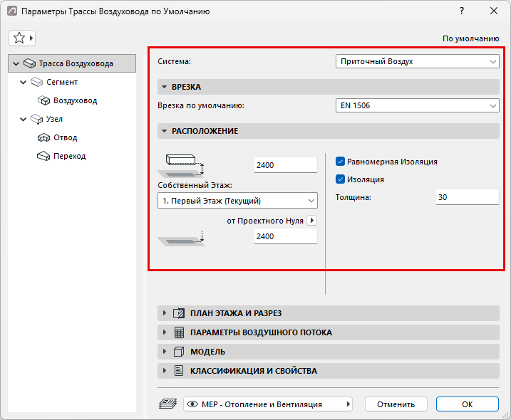Collapse the Трасса Воздуховода tree node
The width and height of the screenshot is (511, 420).
16,63
